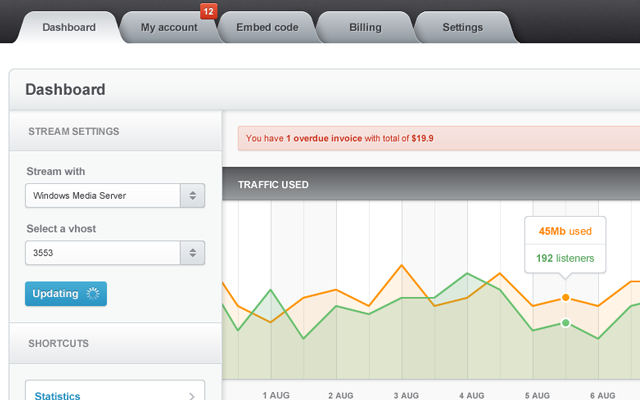Click the red 12 notification badge

pyautogui.click(x=208, y=11)
